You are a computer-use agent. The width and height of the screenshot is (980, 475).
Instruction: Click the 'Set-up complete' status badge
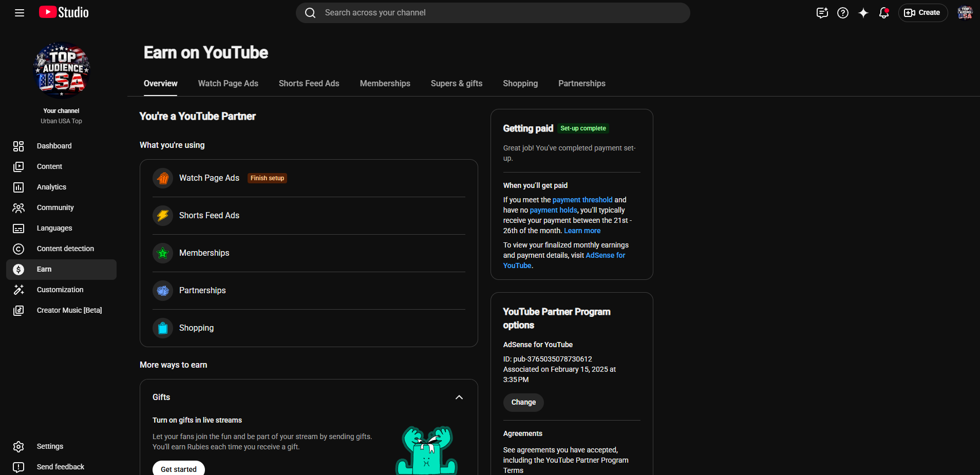point(583,128)
